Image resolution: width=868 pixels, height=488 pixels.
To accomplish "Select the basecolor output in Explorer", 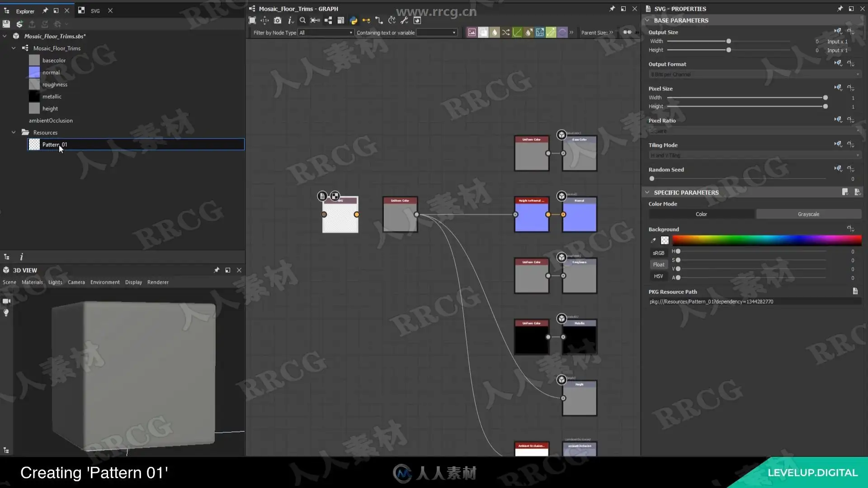I will click(x=54, y=60).
